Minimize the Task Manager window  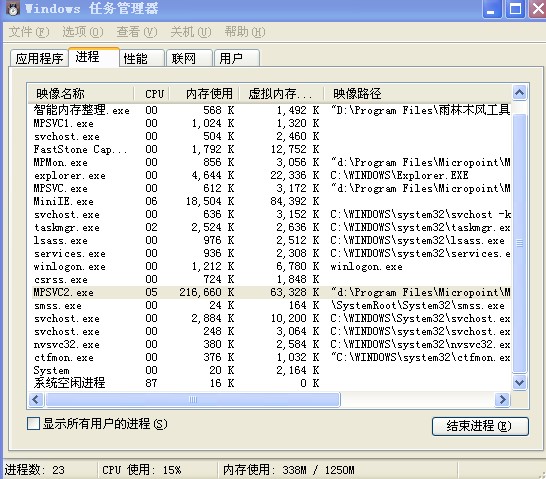pos(491,9)
